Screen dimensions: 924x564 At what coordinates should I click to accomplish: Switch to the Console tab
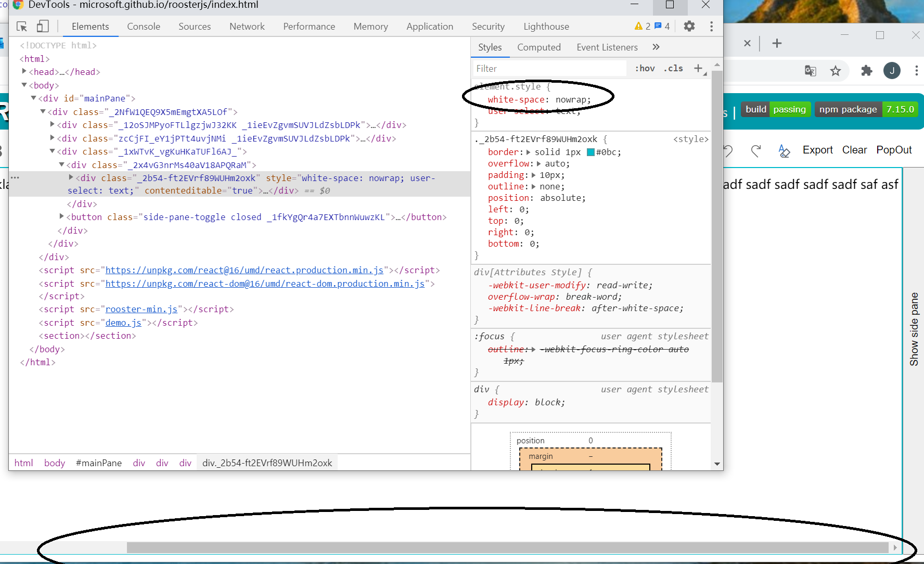tap(144, 27)
